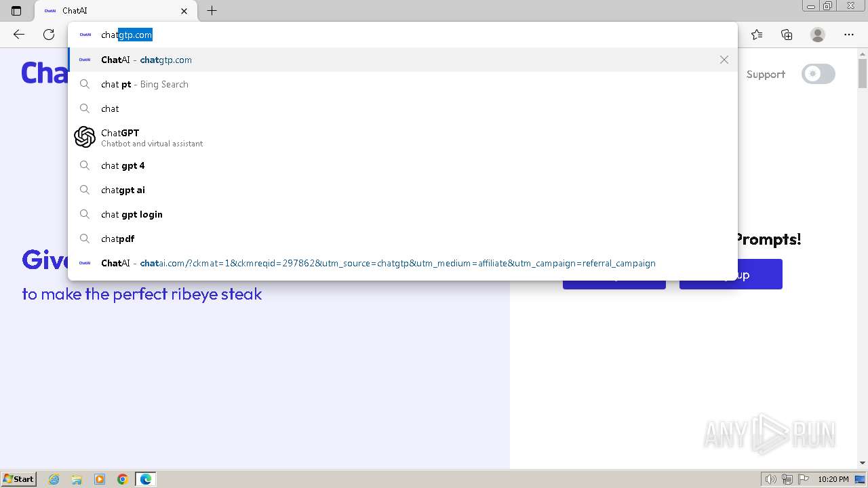Image resolution: width=868 pixels, height=488 pixels.
Task: Open the Windows Start menu
Action: coord(18,479)
